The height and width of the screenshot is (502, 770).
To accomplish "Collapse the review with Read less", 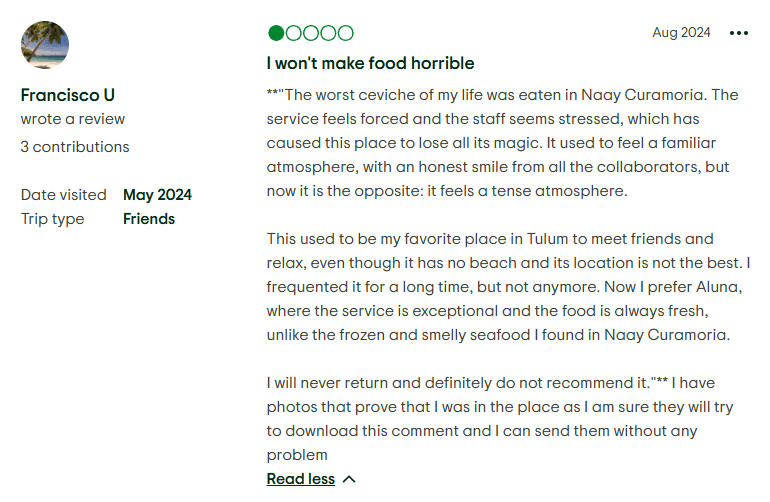I will (x=300, y=479).
